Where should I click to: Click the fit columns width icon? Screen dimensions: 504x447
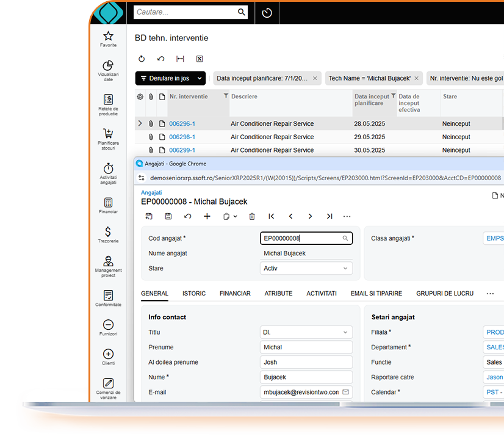180,59
